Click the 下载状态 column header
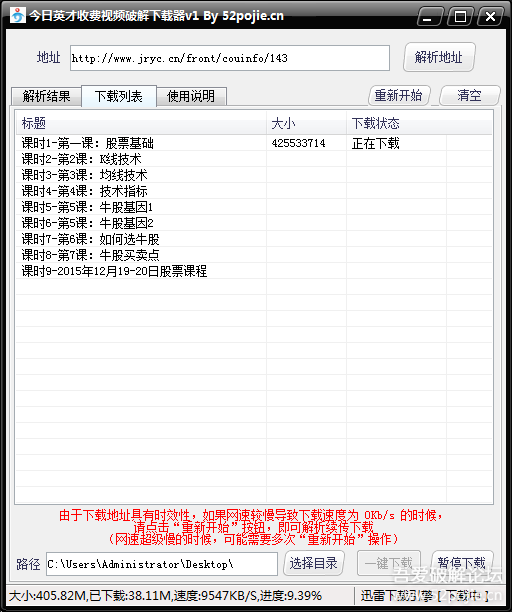Screen dimensions: 512x612 click(x=396, y=123)
